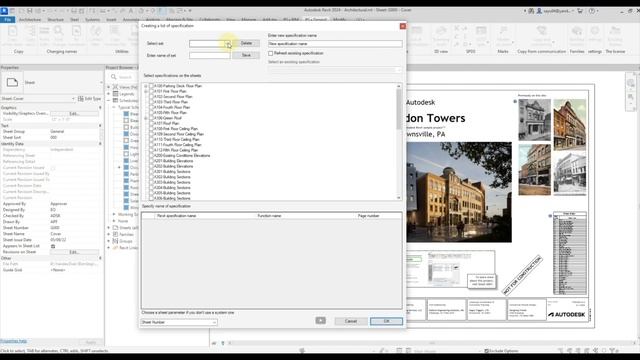Check A100 Parking Deck Floor Plan
This screenshot has height=360, width=640.
click(151, 86)
